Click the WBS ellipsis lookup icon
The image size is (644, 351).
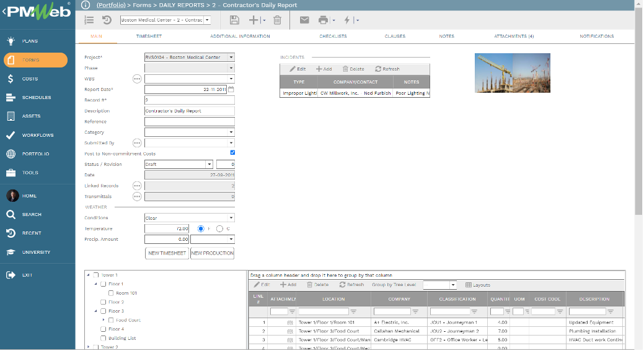pyautogui.click(x=137, y=79)
